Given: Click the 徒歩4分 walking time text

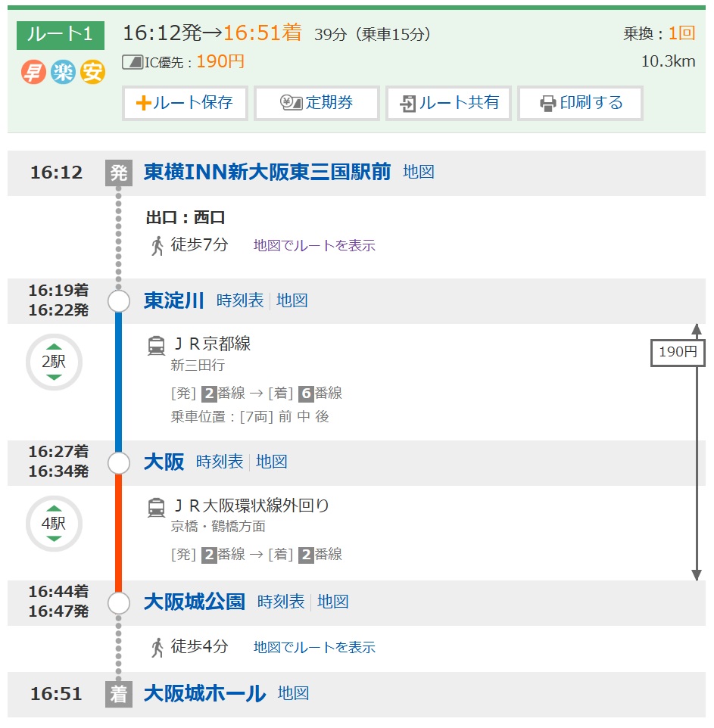Looking at the screenshot, I should tap(199, 646).
